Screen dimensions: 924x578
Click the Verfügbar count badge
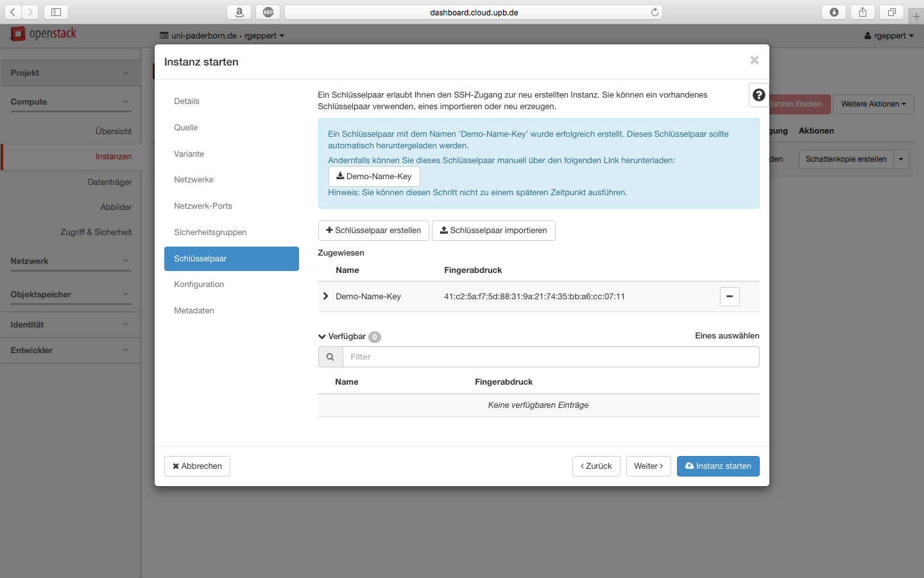[x=375, y=337]
